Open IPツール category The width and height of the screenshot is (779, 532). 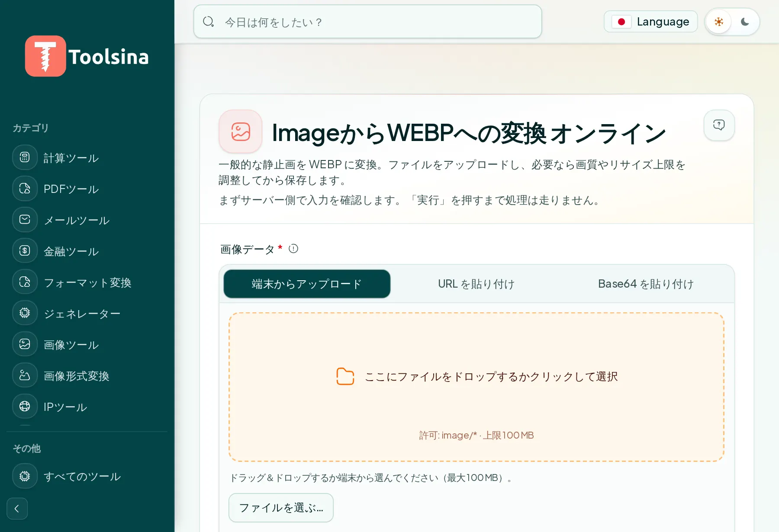tap(87, 407)
